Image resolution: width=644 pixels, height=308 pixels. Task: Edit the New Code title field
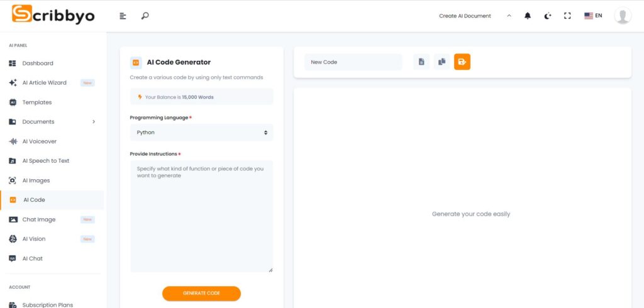353,62
